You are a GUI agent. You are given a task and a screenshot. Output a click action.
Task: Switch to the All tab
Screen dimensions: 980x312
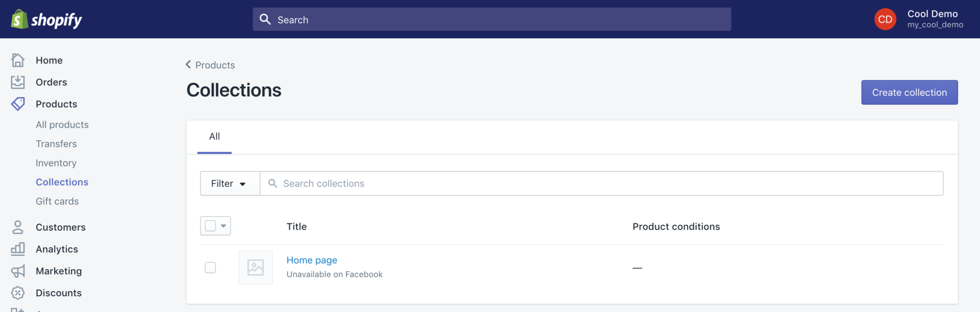pyautogui.click(x=214, y=137)
